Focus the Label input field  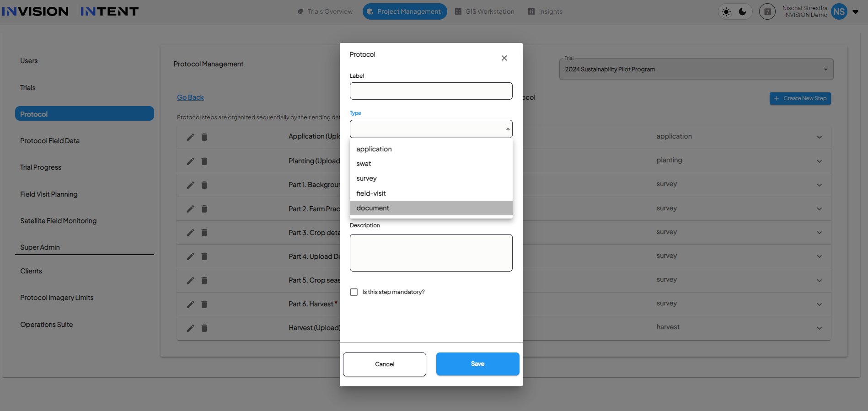point(431,91)
